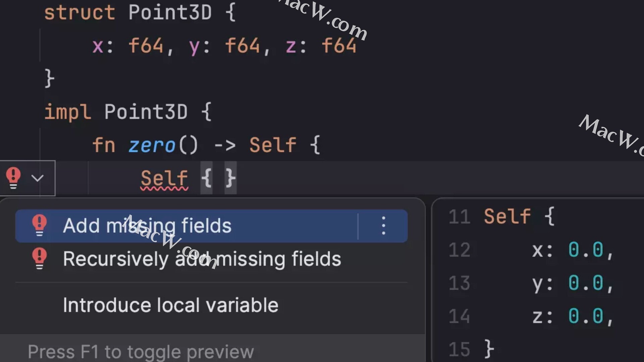Click the bulb icon beside Add missing fields
Image resolution: width=644 pixels, height=362 pixels.
click(x=39, y=225)
